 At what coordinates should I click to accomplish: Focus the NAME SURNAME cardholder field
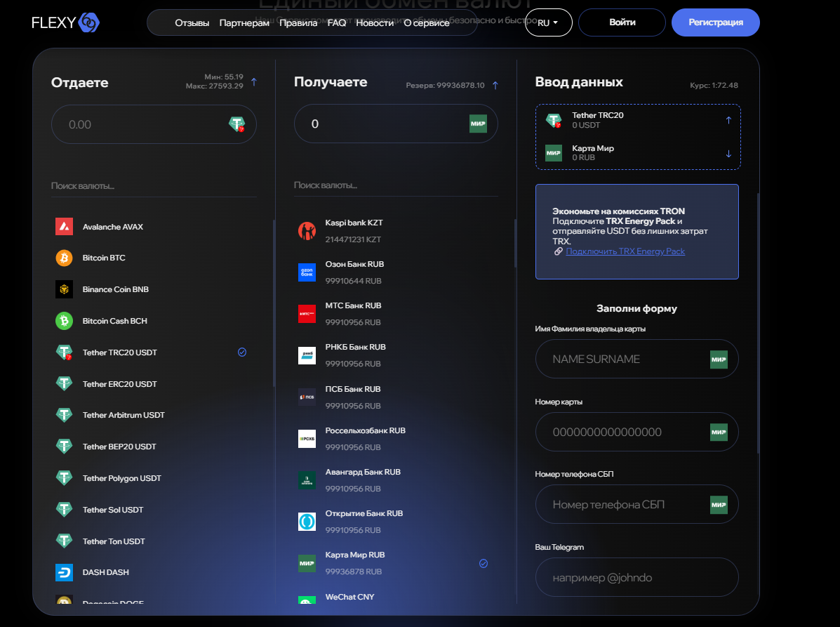point(637,359)
